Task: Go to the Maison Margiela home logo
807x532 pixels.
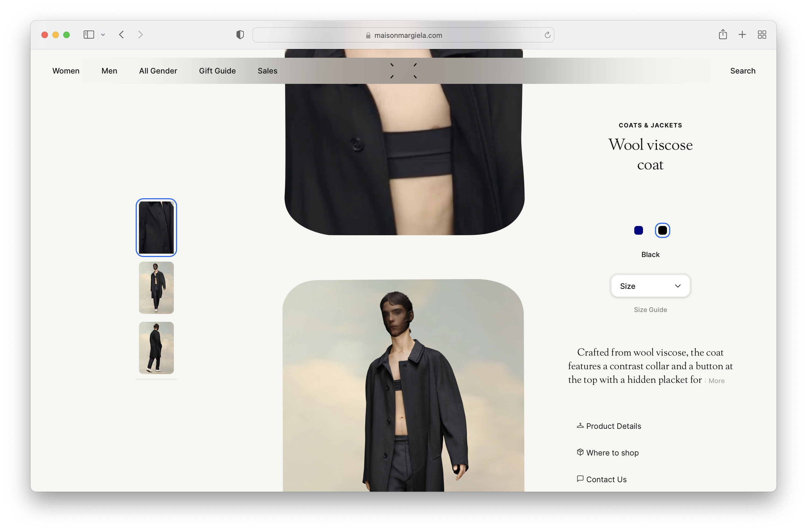Action: point(403,71)
